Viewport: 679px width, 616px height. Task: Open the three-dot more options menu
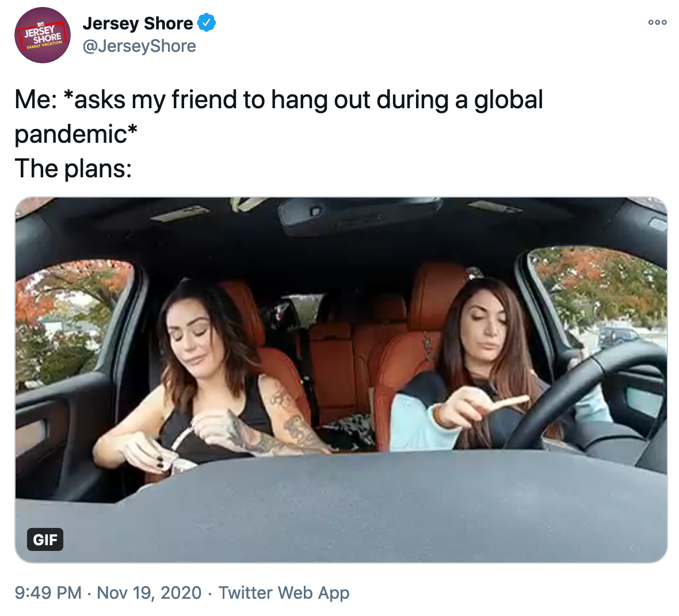point(657,22)
